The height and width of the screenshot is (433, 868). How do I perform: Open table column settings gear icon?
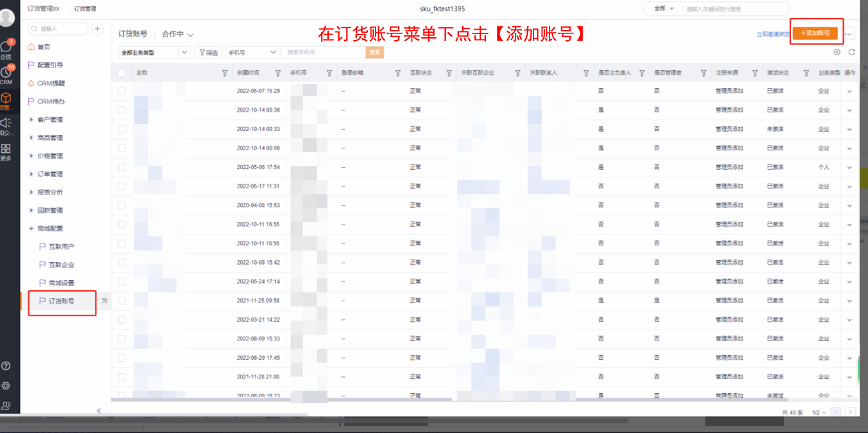[837, 52]
